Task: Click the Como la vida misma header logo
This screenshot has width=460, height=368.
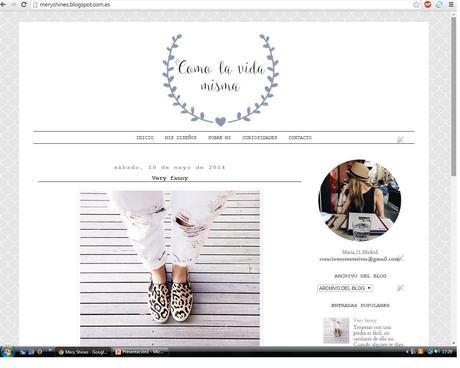Action: click(x=221, y=79)
